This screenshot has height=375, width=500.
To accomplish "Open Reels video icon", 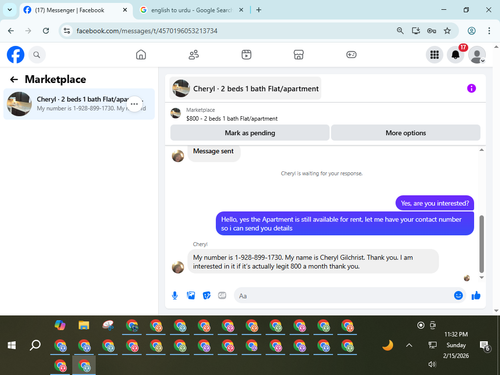I will (x=246, y=55).
